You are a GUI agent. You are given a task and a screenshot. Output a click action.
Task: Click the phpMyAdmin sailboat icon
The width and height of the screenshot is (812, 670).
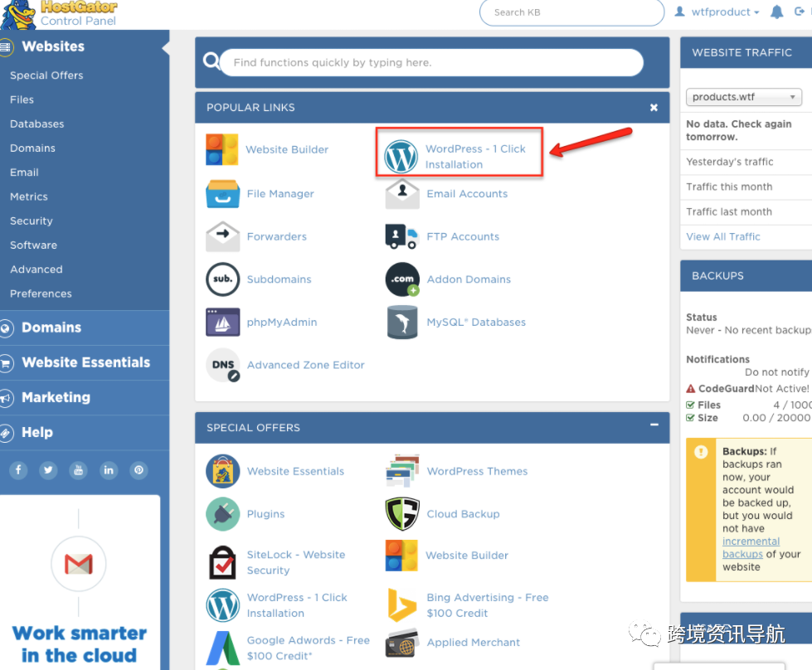pyautogui.click(x=222, y=322)
